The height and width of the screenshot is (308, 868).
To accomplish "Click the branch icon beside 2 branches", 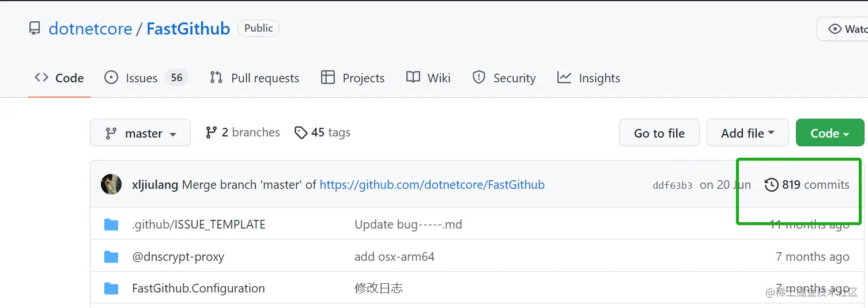I will pyautogui.click(x=212, y=132).
